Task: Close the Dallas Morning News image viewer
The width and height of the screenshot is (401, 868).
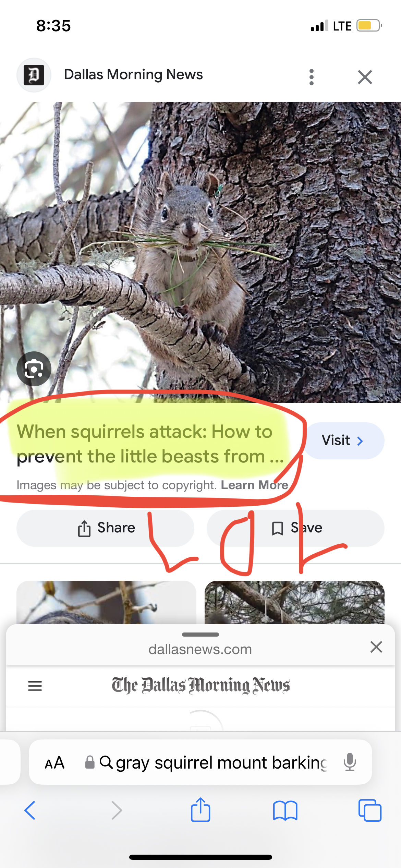Action: click(365, 77)
